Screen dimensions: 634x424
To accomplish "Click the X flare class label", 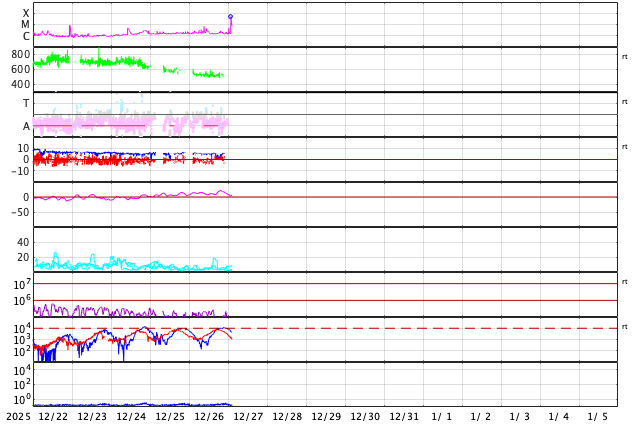I will click(26, 14).
